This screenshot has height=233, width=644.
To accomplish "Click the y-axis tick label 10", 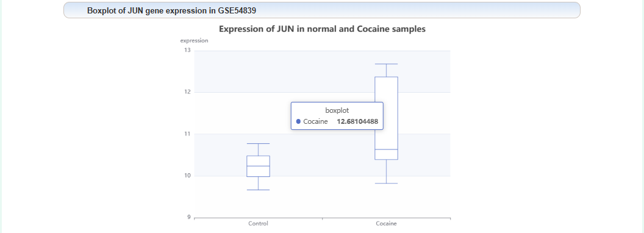I will coord(187,176).
